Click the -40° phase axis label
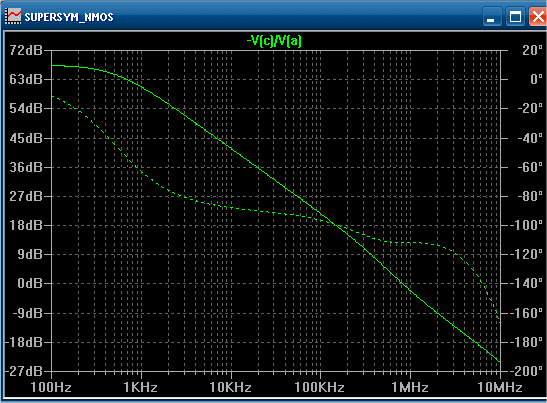Image resolution: width=547 pixels, height=403 pixels. [x=530, y=138]
